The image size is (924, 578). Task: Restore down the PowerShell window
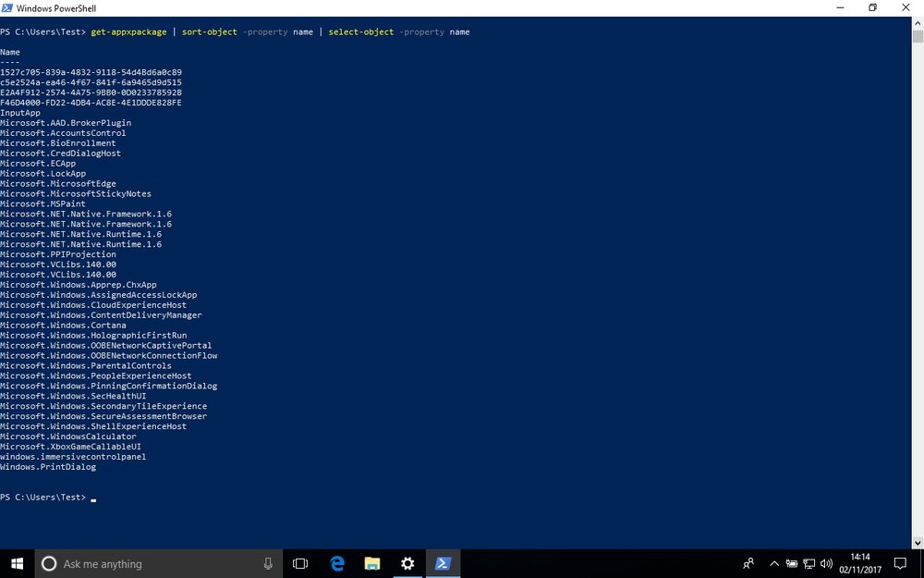click(873, 7)
